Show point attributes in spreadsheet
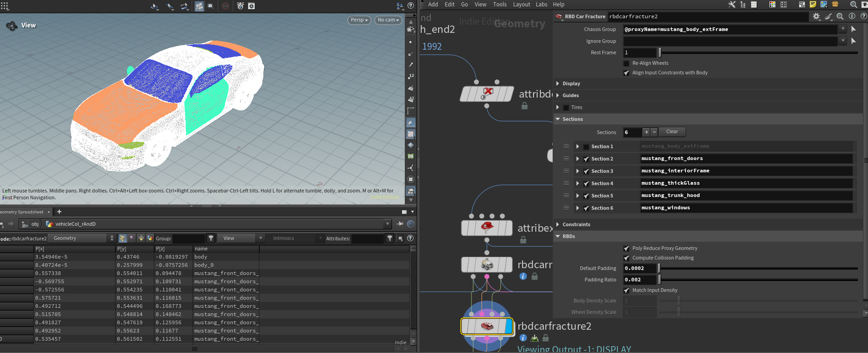868x353 pixels. [x=122, y=238]
